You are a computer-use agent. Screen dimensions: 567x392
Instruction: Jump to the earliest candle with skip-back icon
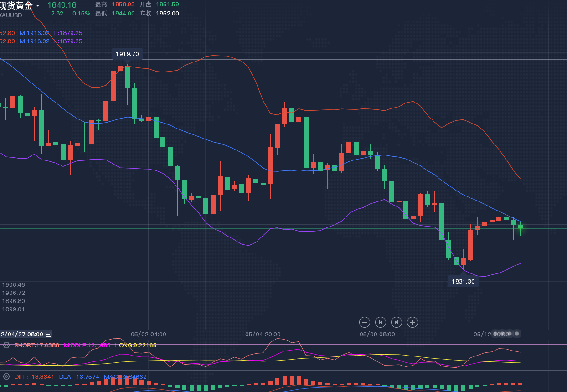pyautogui.click(x=380, y=322)
